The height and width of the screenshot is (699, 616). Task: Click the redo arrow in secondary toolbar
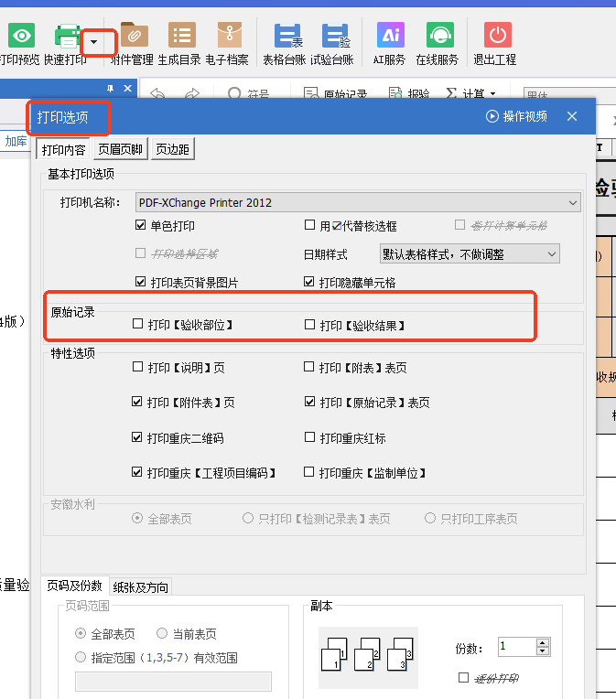tap(192, 93)
